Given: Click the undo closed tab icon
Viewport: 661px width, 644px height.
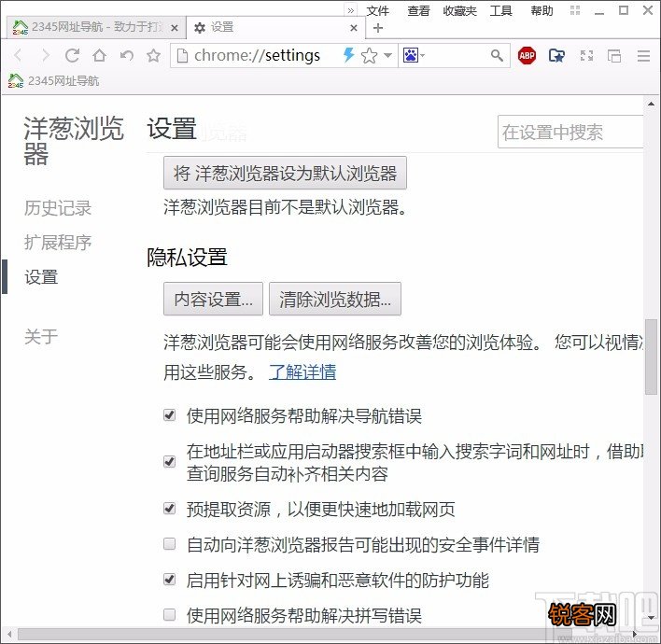Looking at the screenshot, I should point(126,55).
